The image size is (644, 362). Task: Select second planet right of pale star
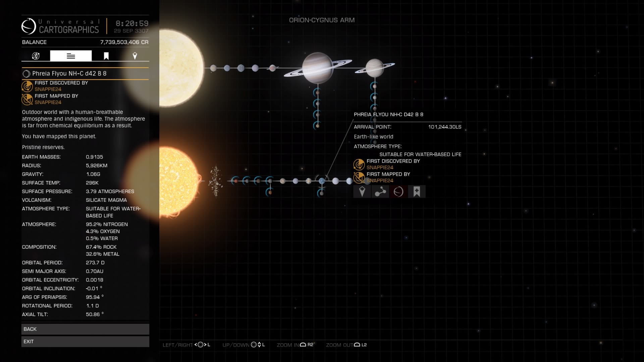coord(227,68)
